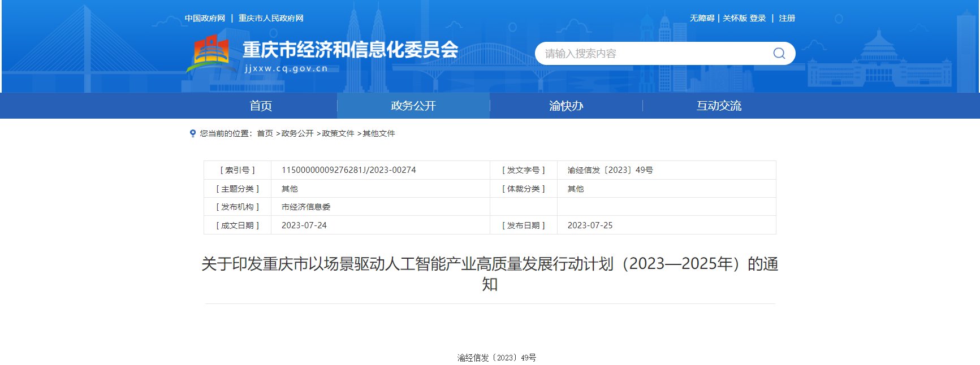Visit the 重庆市人民政府网 link
This screenshot has height=365, width=980.
coord(271,18)
